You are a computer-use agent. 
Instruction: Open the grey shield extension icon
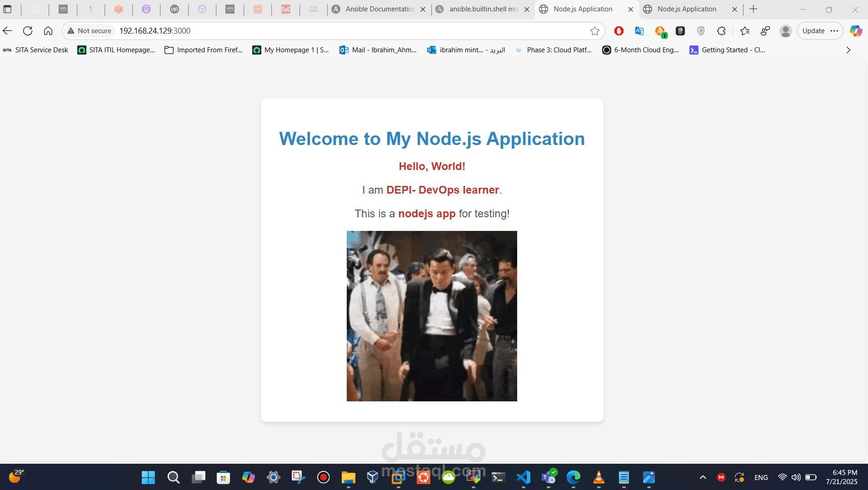[701, 31]
